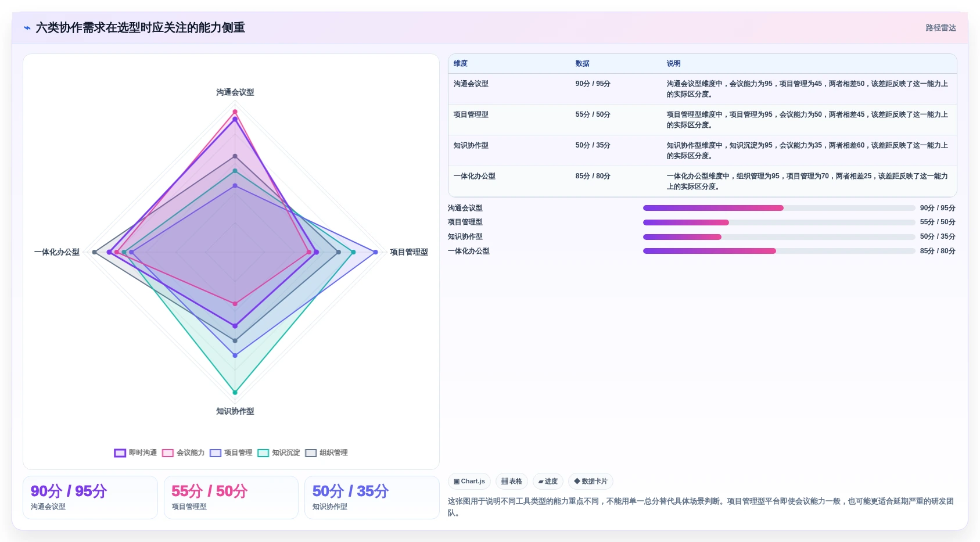
Task: Click the 进度 tag chip
Action: point(548,482)
